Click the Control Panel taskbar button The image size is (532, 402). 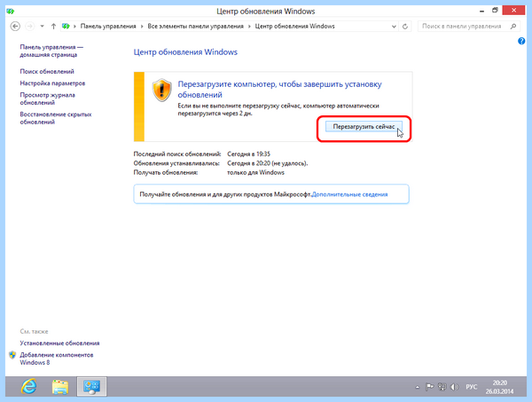[x=91, y=386]
